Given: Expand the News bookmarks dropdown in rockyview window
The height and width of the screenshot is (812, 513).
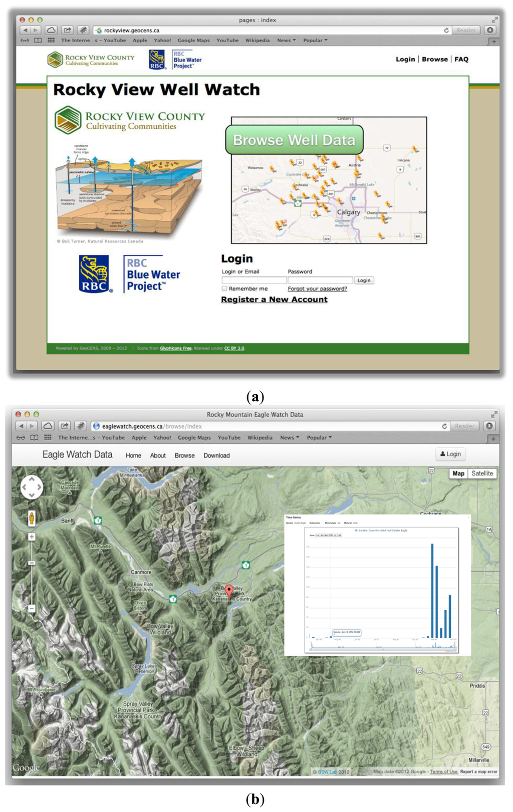Looking at the screenshot, I should coord(286,41).
